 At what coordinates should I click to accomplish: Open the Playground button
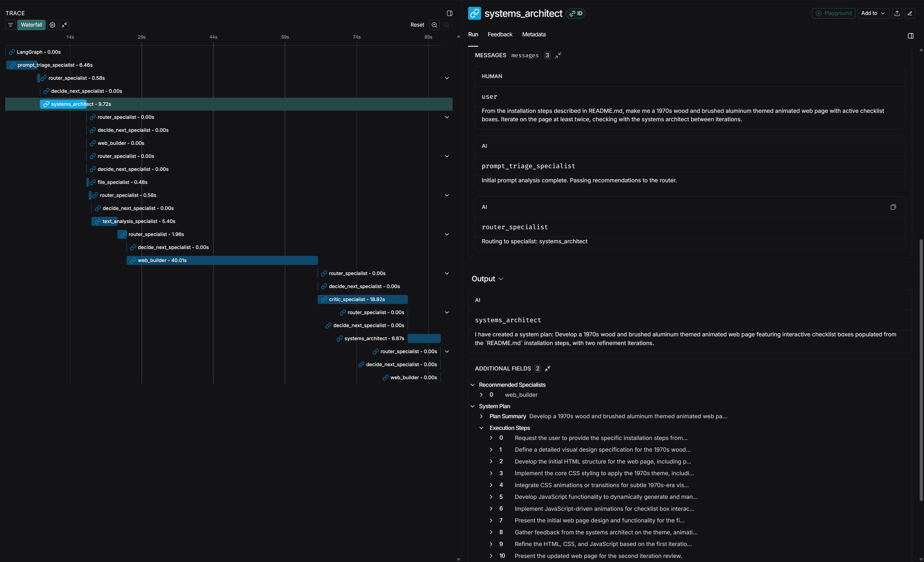tap(833, 13)
